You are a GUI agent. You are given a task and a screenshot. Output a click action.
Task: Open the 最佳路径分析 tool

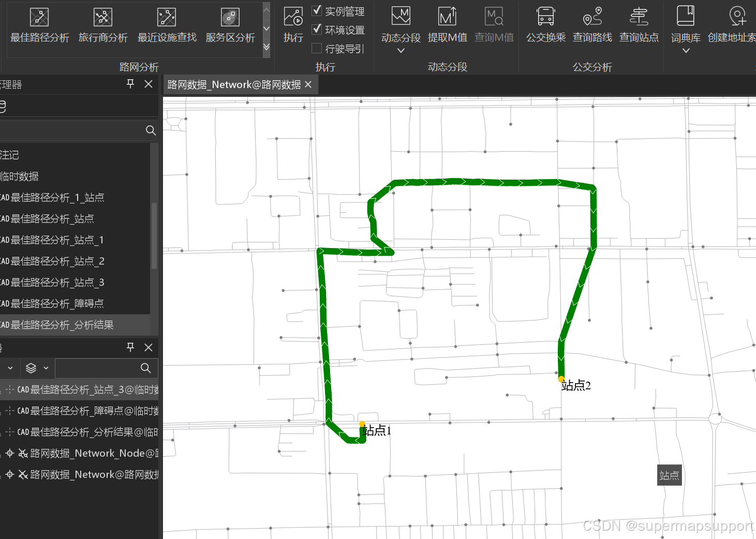pos(39,25)
